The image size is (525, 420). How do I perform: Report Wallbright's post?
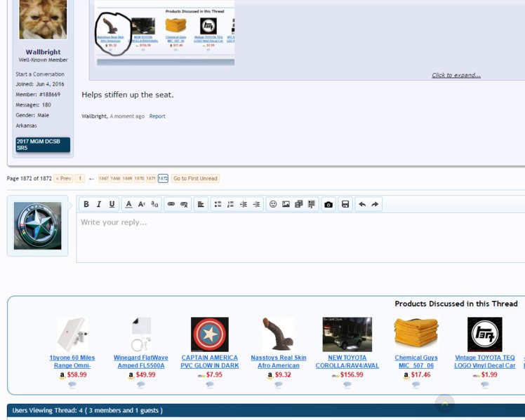pyautogui.click(x=157, y=116)
